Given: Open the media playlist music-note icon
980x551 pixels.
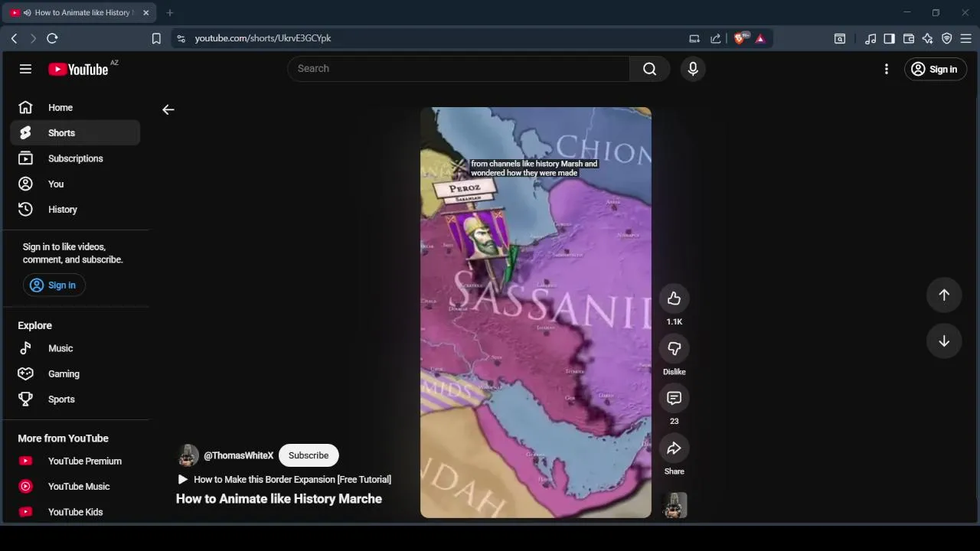Looking at the screenshot, I should [871, 38].
